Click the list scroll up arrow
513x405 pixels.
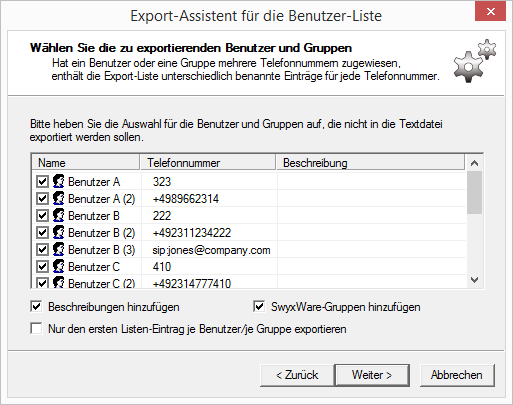click(474, 163)
